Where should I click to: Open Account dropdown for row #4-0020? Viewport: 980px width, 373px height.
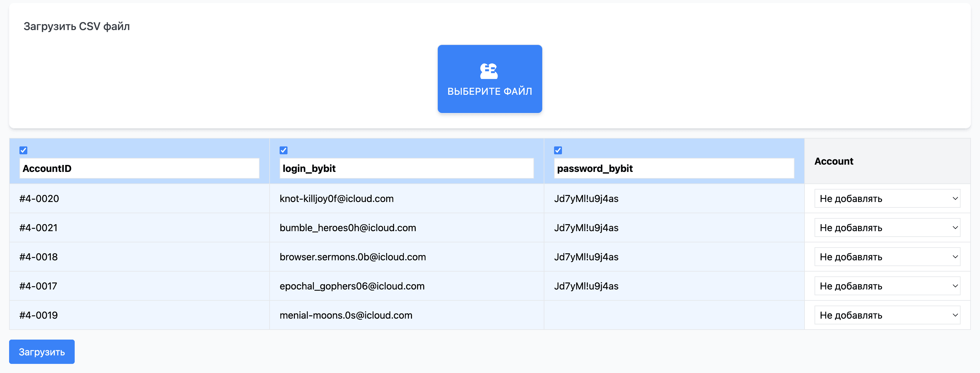887,199
